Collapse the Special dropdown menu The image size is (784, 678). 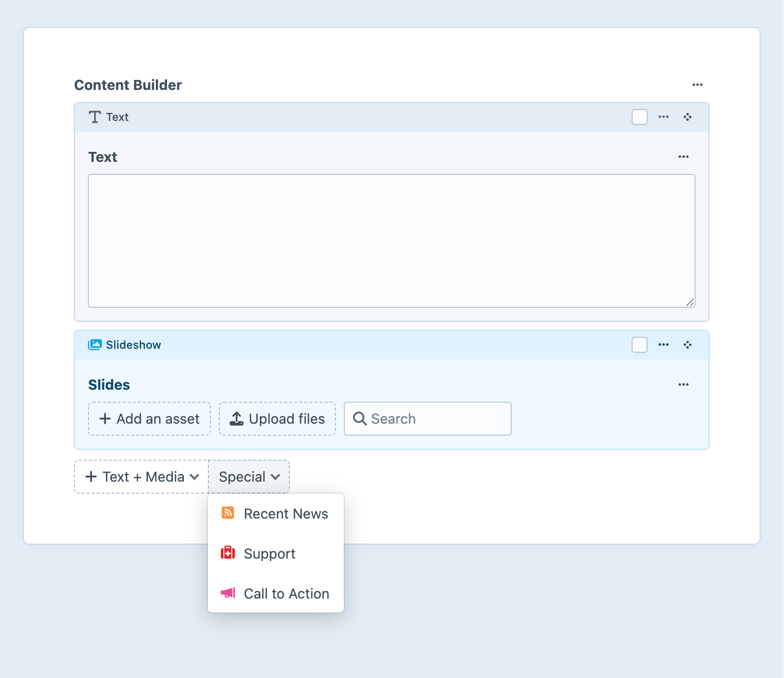pos(249,477)
